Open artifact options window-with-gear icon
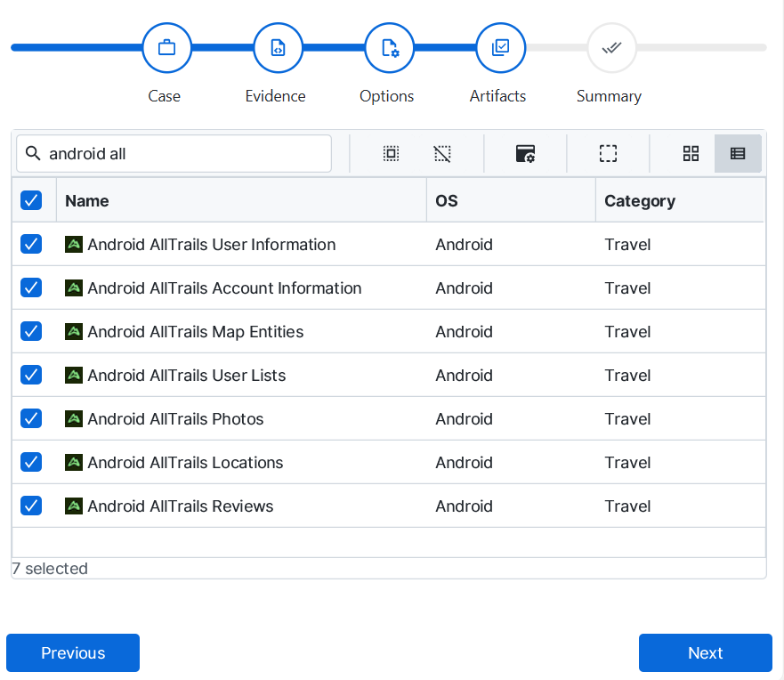 pyautogui.click(x=525, y=154)
